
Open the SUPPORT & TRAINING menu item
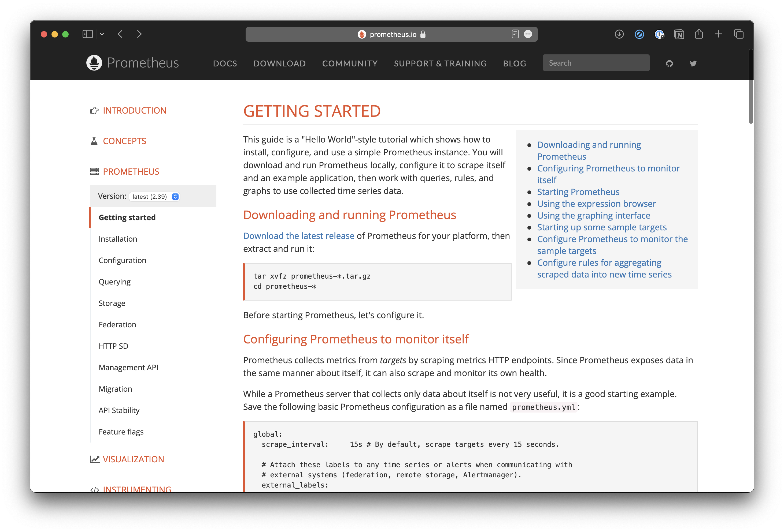pos(440,63)
